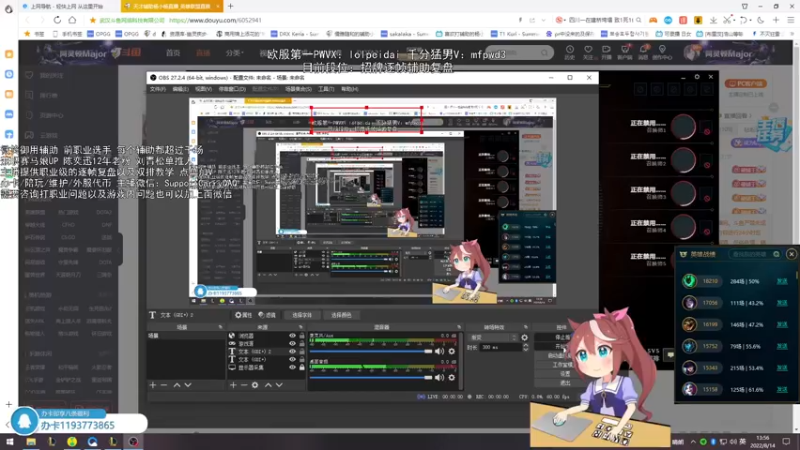Open Douyu category dropdown in site header
This screenshot has height=450, width=800.
[234, 53]
